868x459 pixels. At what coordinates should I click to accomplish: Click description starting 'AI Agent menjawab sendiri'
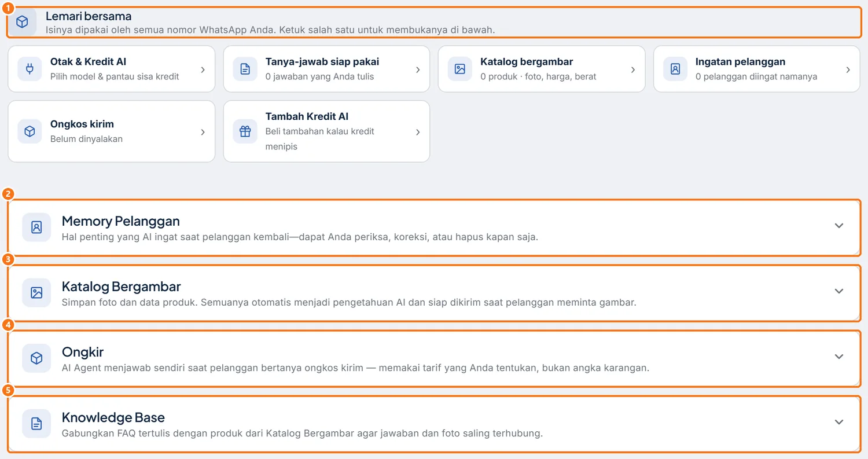[355, 368]
